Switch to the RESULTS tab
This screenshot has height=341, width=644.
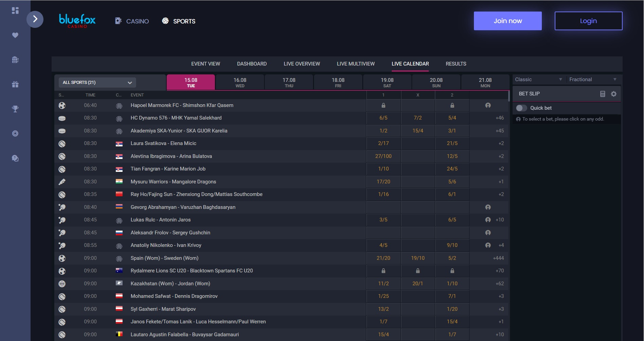coord(456,64)
